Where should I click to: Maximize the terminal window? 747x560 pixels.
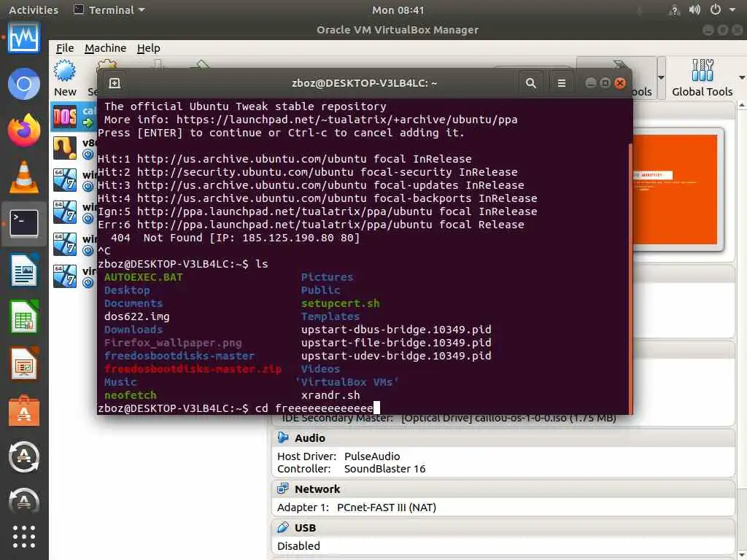pos(605,83)
